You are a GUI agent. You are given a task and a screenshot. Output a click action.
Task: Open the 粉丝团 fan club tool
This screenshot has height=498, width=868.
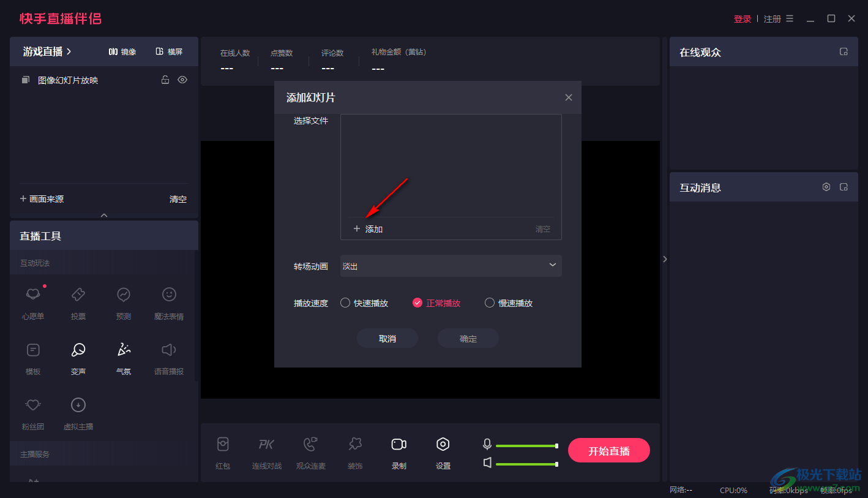33,413
